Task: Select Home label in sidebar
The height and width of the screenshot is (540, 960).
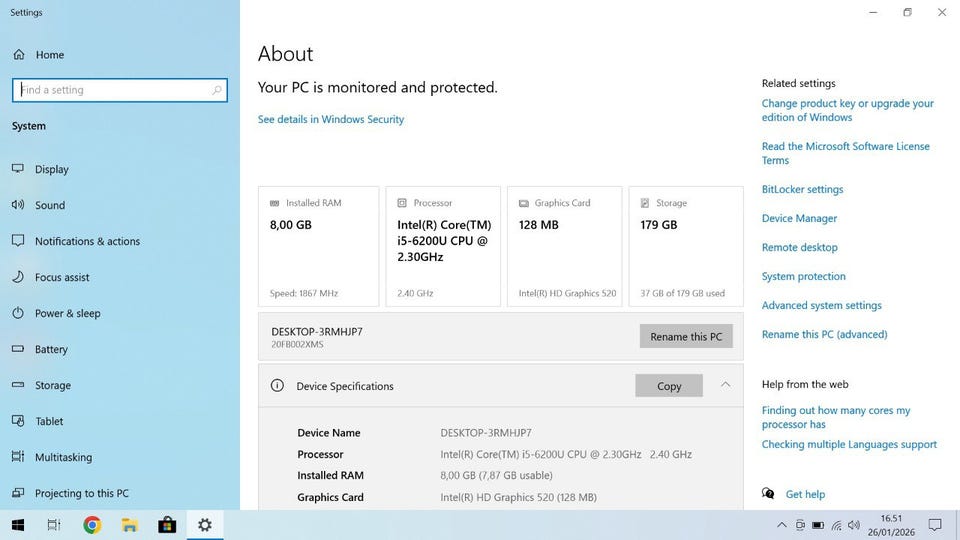Action: (50, 54)
